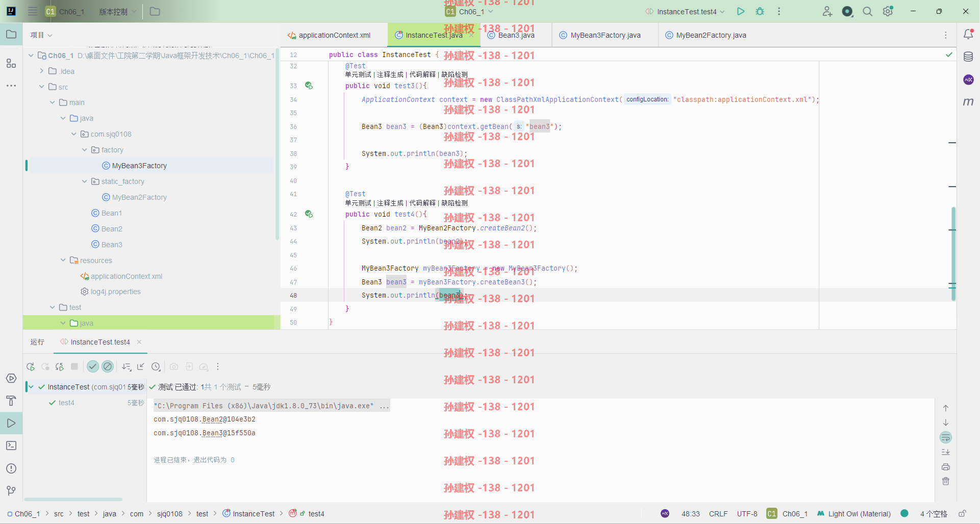Screen dimensions: 980x524
Task: Start debugging with the bug icon
Action: click(x=760, y=11)
